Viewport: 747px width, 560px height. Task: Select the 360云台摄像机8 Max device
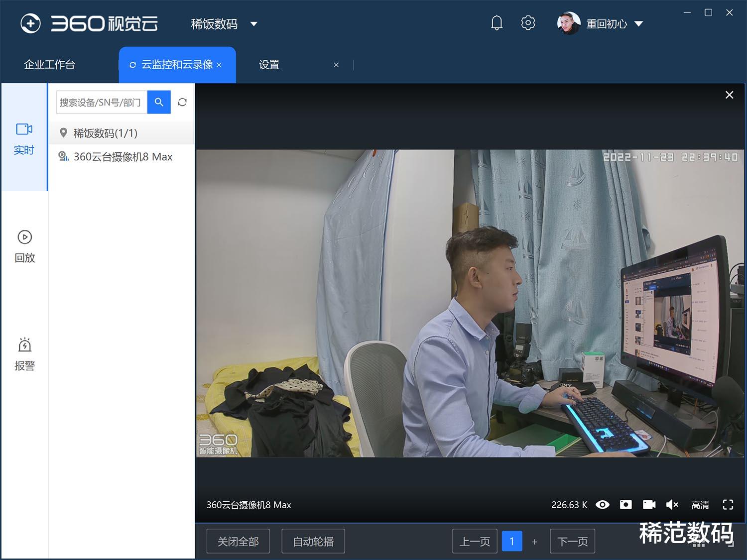[x=121, y=157]
